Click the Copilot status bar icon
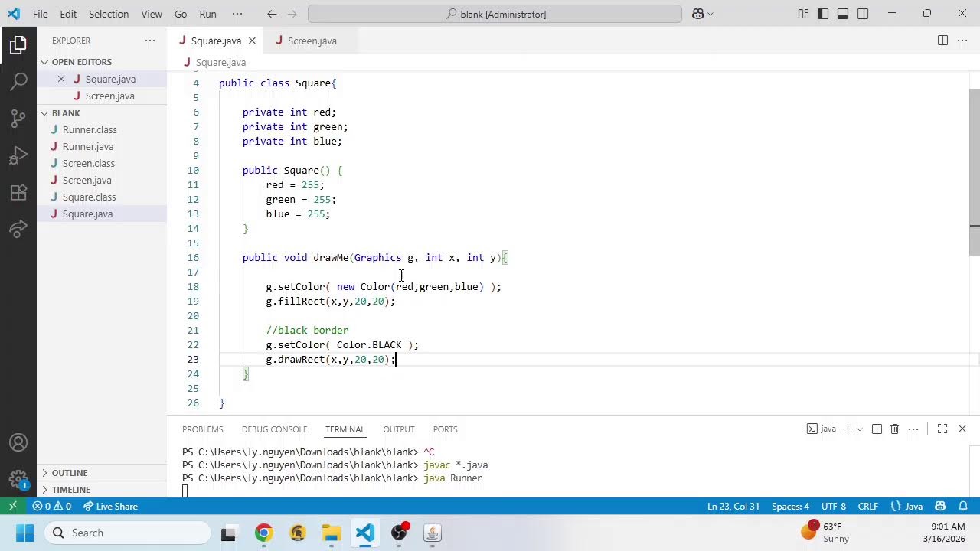This screenshot has height=551, width=980. [941, 506]
